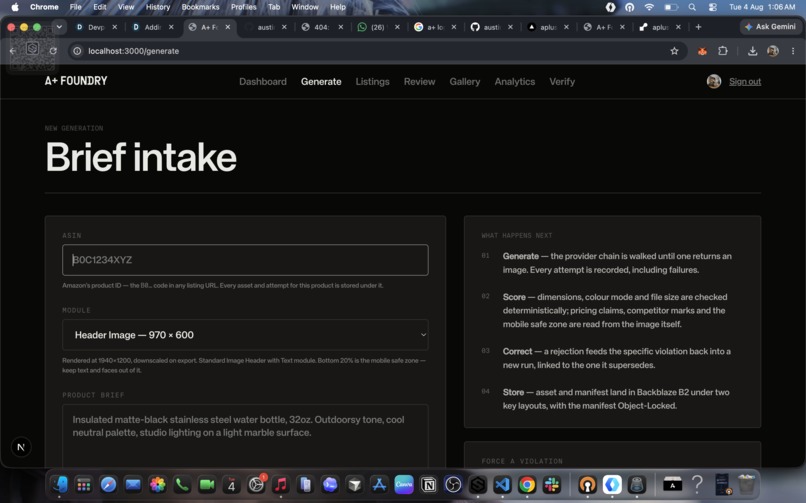This screenshot has width=806, height=503.
Task: Open the Chrome three-dot menu
Action: (793, 51)
